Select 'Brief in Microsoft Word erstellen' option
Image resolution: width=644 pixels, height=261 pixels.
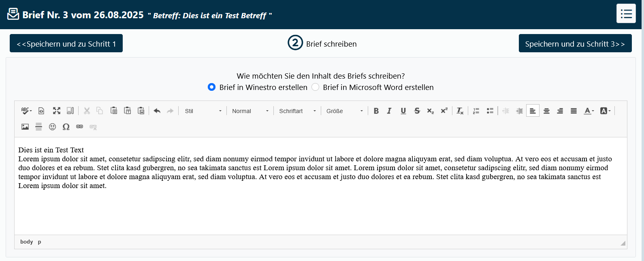(315, 87)
